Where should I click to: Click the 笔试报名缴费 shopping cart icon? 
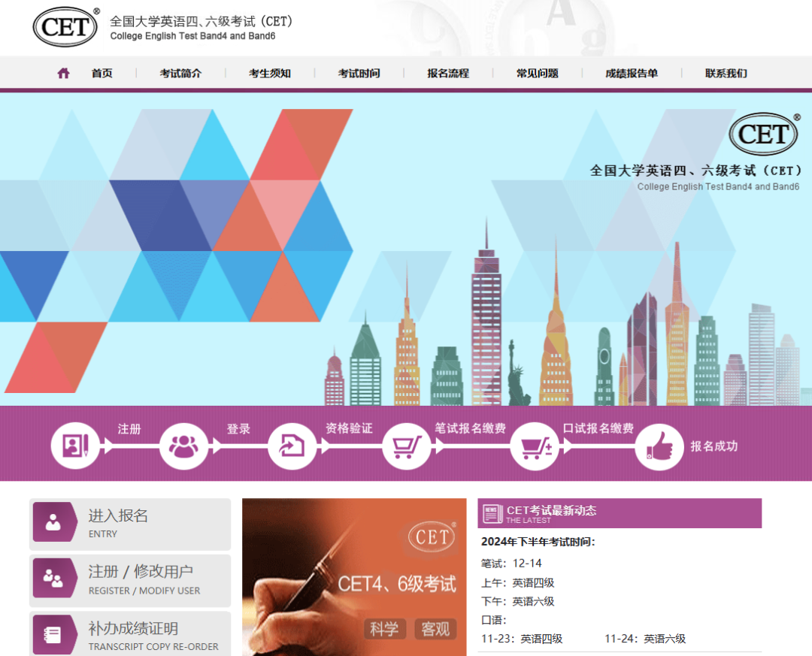[407, 445]
